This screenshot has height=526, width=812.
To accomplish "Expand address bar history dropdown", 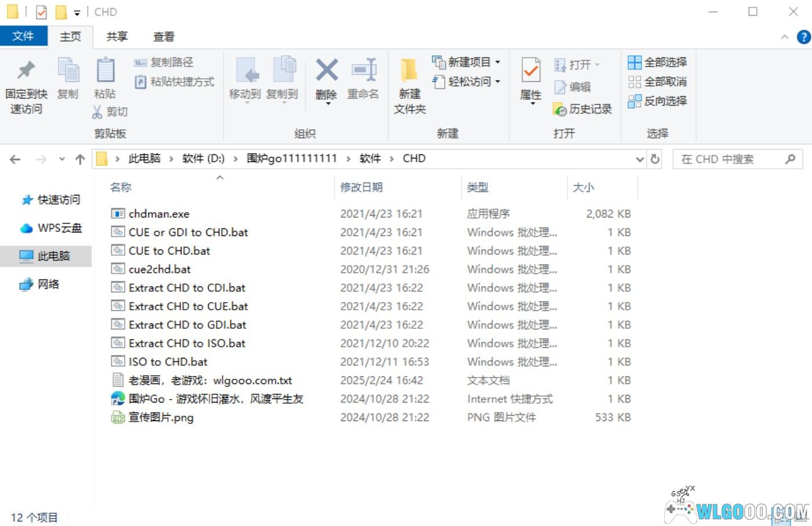I will pos(639,159).
